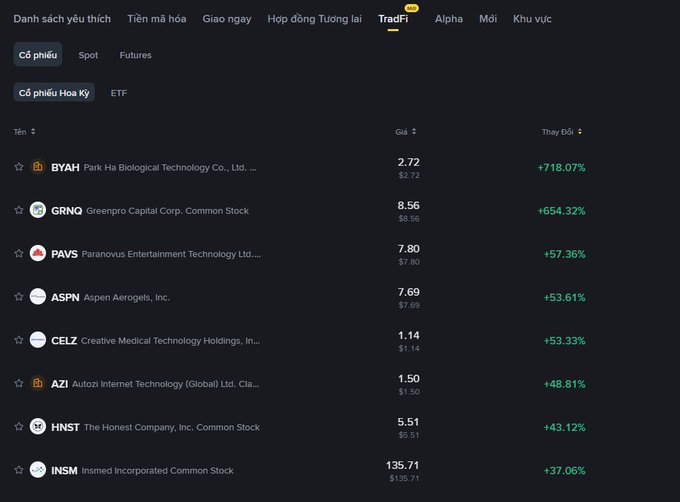Screen dimensions: 680x502
Task: Open the ASPN ticker symbol
Action: (x=65, y=297)
